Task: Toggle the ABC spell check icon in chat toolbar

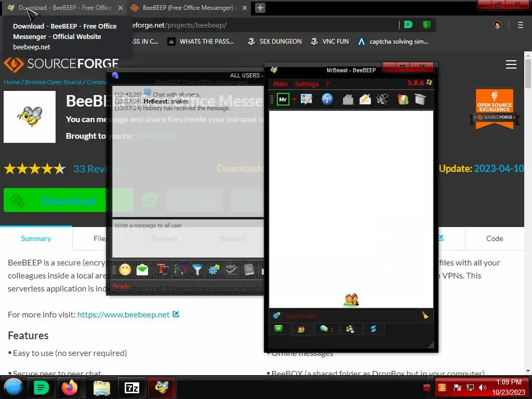Action: 231,270
